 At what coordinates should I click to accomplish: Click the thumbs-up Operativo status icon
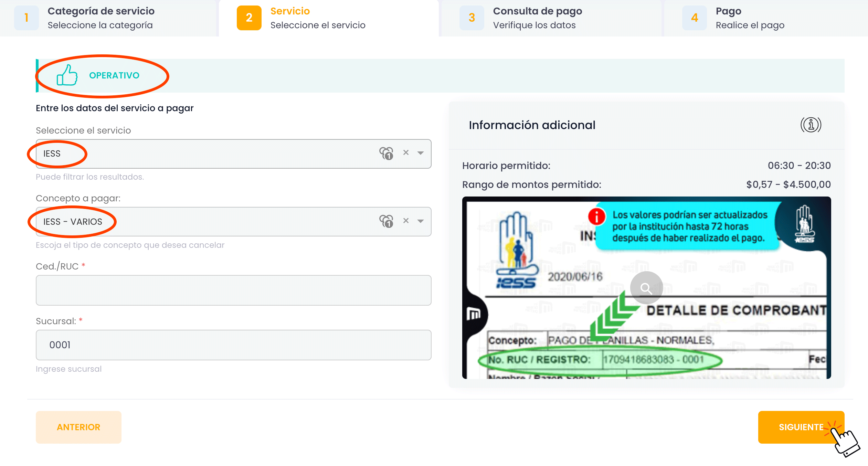point(67,75)
